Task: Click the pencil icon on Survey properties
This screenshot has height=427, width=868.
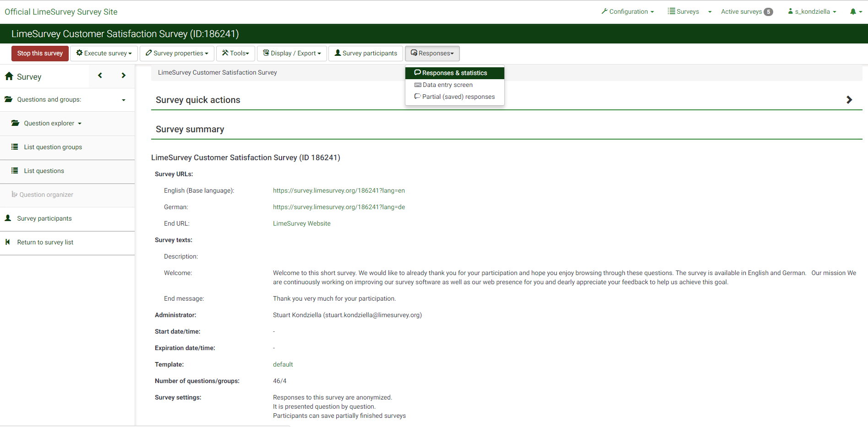Action: pos(149,53)
